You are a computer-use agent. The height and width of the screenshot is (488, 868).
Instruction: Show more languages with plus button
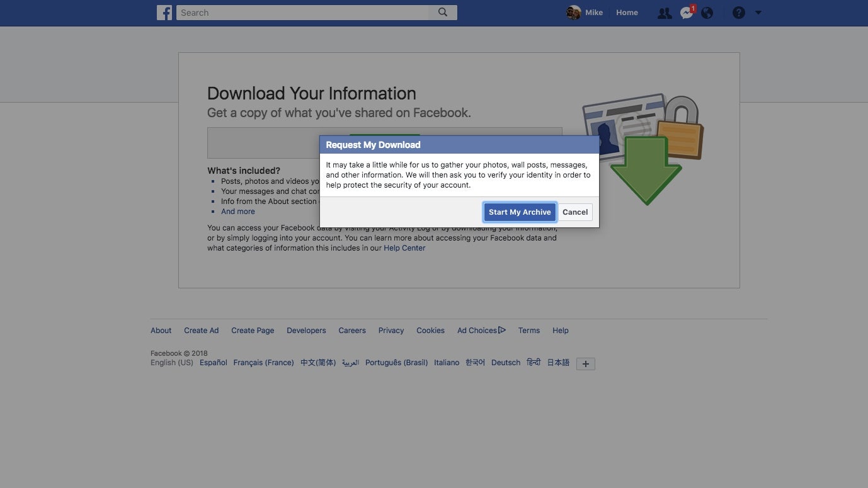click(586, 363)
